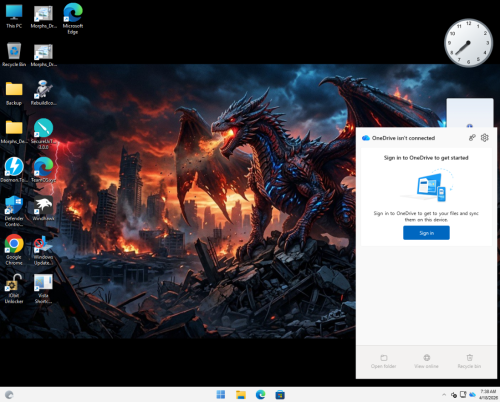Select the Windhawk desktop shortcut
This screenshot has width=500, height=402.
click(x=43, y=208)
